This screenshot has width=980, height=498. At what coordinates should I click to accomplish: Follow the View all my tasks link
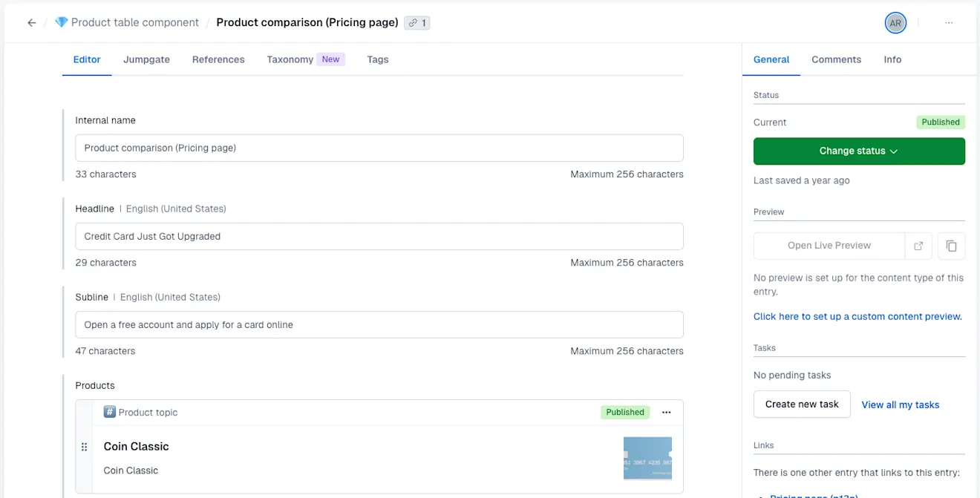coord(901,404)
